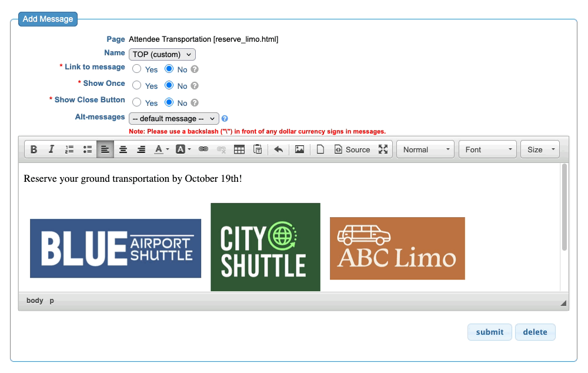This screenshot has height=373, width=588.
Task: Open the Size dropdown
Action: click(540, 149)
